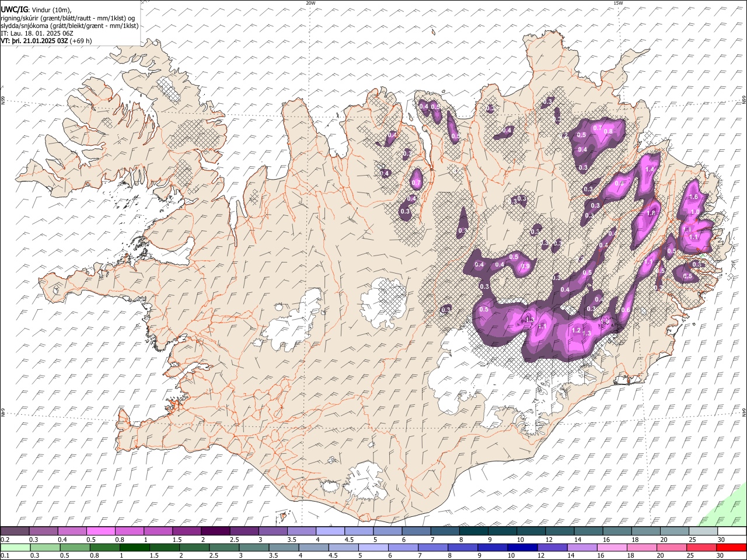Viewport: 747px width, 560px height.
Task: Click the crimson 25 swatch in the green-blue-red row
Action: (x=701, y=547)
